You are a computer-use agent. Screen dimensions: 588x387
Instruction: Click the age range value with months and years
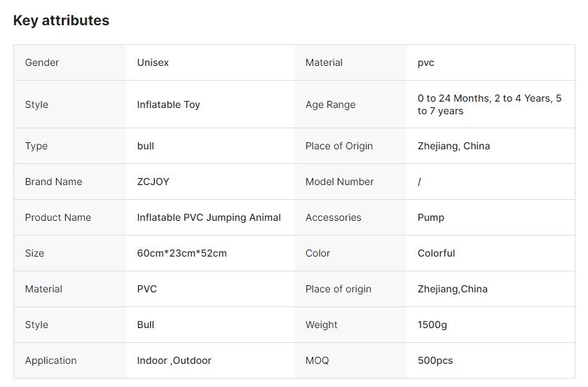click(489, 104)
